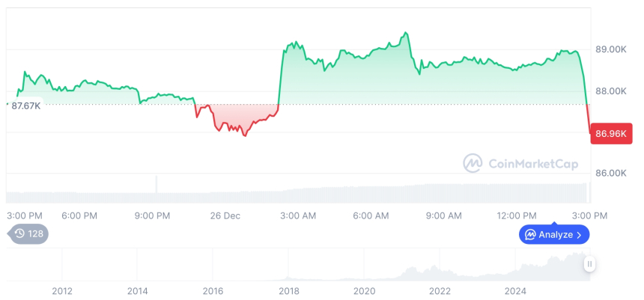The height and width of the screenshot is (300, 644).
Task: Click the 6:00 AM time axis label
Action: pyautogui.click(x=371, y=215)
